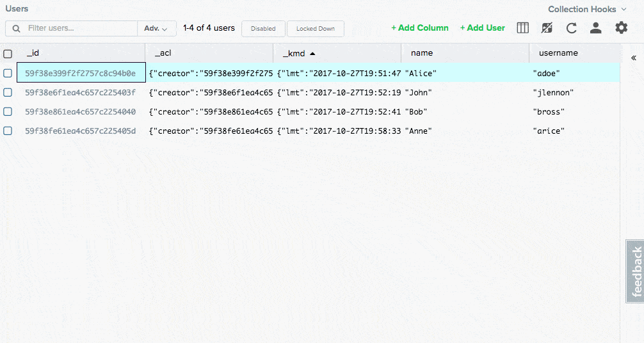Collapse the side panel with double chevron
Image resolution: width=644 pixels, height=343 pixels.
pos(633,58)
